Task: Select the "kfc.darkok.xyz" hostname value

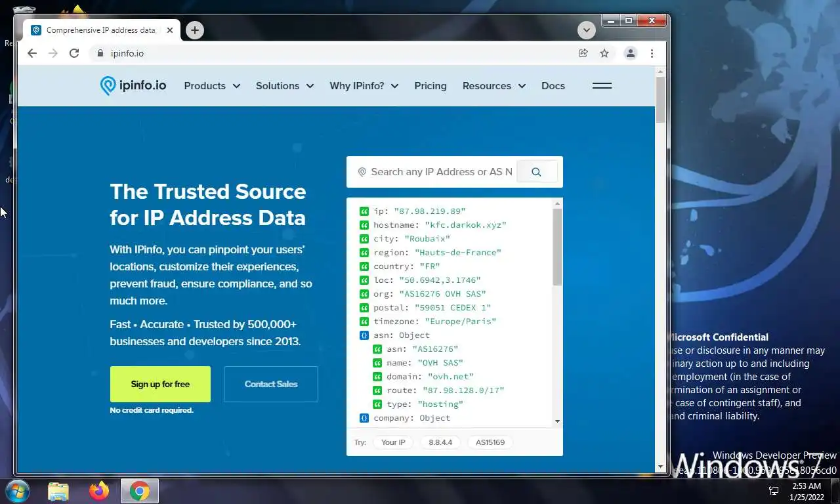Action: point(466,225)
